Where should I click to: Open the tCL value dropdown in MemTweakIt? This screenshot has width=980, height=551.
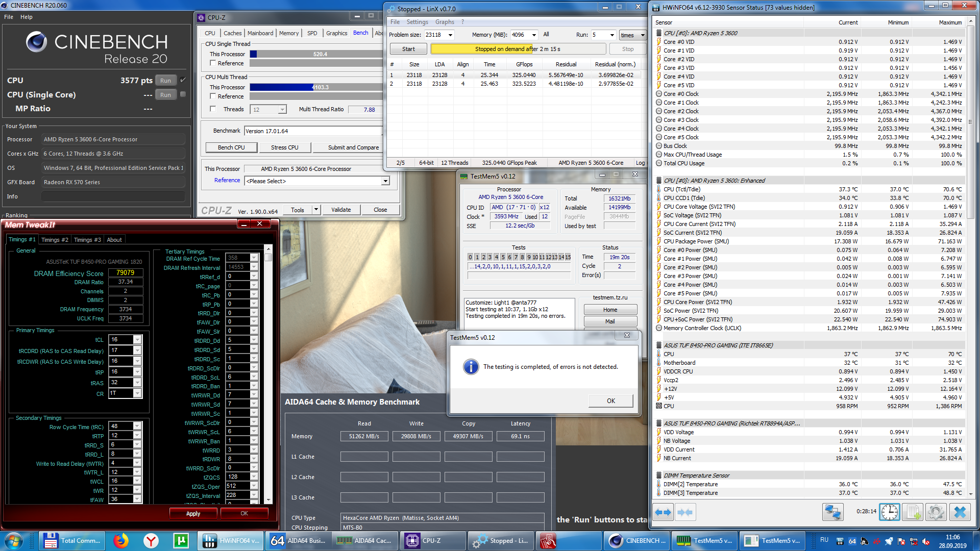137,340
